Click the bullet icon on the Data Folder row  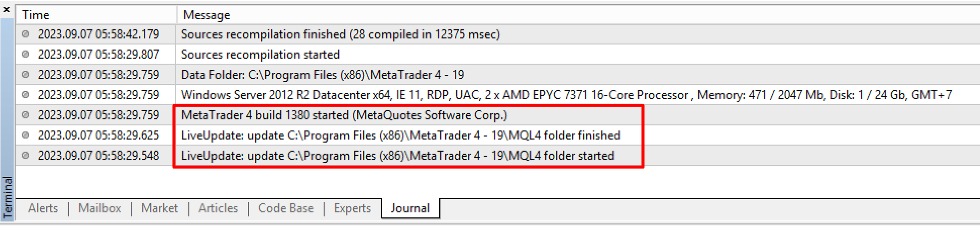[25, 74]
